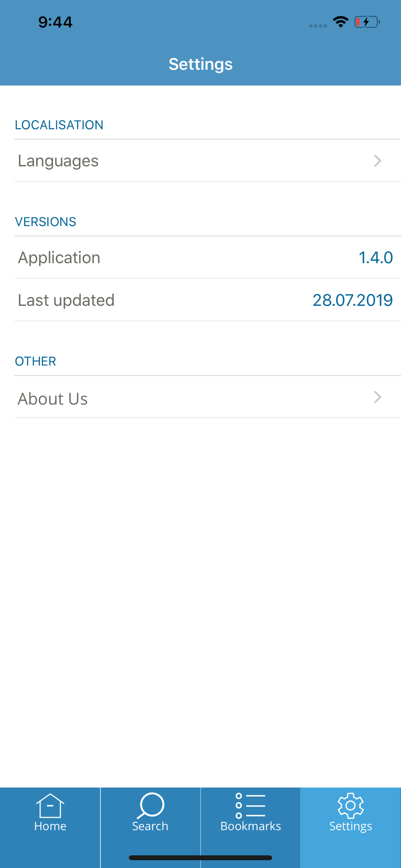Tap the Settings gear icon
This screenshot has width=401, height=868.
(x=351, y=806)
